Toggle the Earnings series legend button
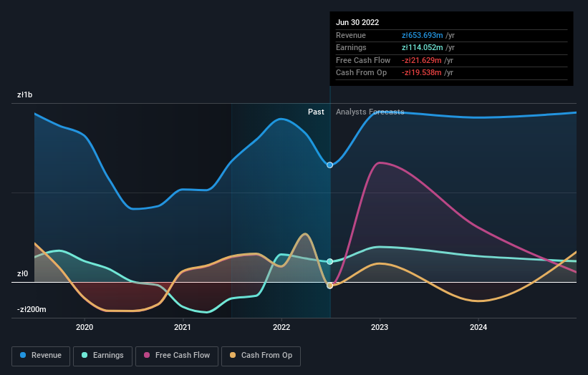 pyautogui.click(x=102, y=356)
